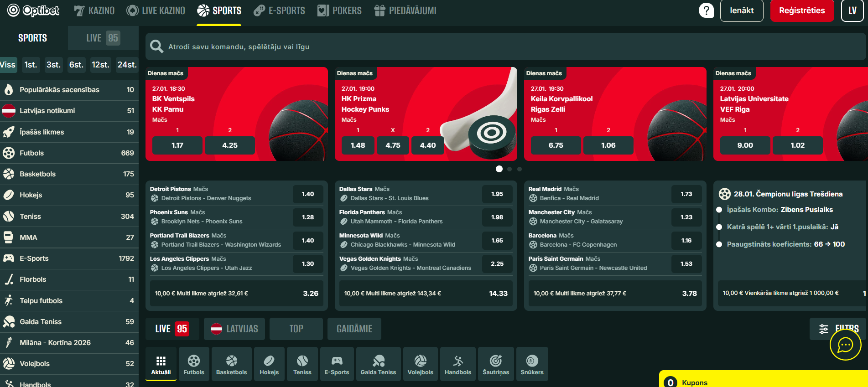Select odds 1.17 for BK Ventspils
The image size is (868, 387).
coord(177,145)
